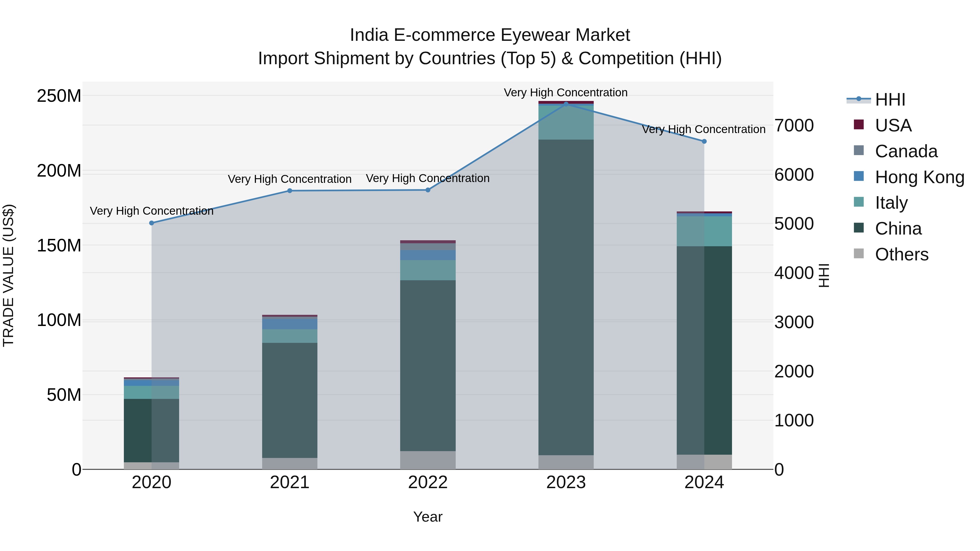Click the 2024 x-axis label

tap(704, 482)
